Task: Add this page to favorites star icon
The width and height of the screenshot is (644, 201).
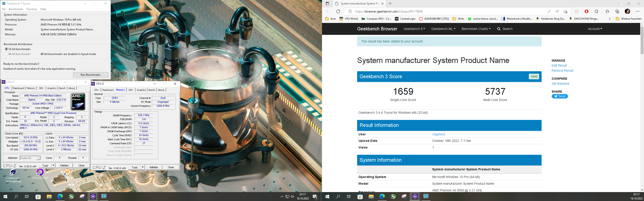Action: click(x=566, y=11)
